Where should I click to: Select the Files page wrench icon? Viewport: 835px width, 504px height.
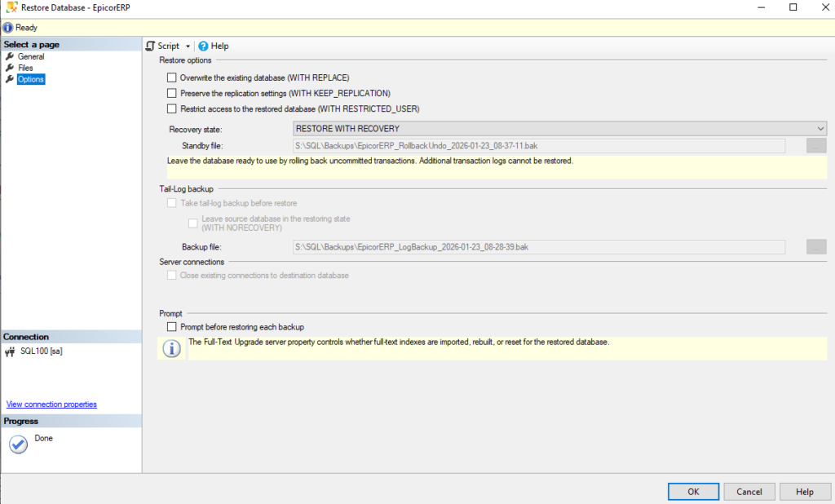(10, 68)
